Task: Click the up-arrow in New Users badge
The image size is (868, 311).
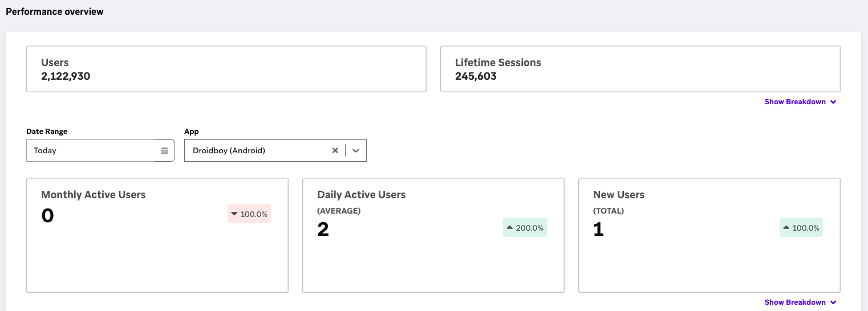Action: tap(786, 228)
